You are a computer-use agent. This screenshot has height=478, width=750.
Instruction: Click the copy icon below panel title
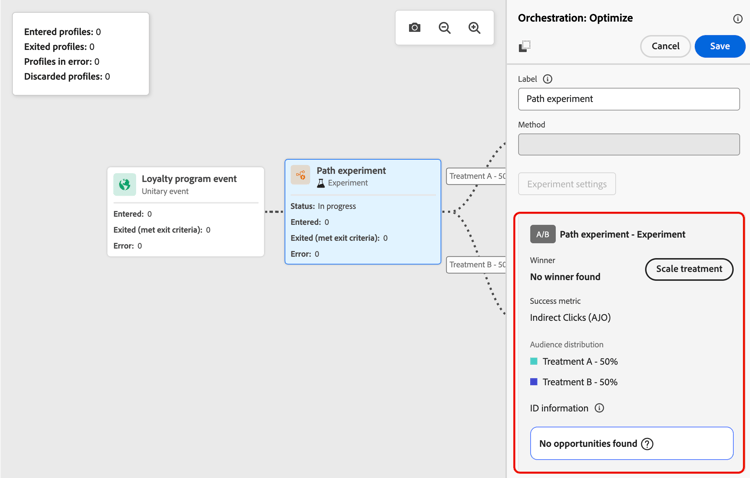(524, 46)
